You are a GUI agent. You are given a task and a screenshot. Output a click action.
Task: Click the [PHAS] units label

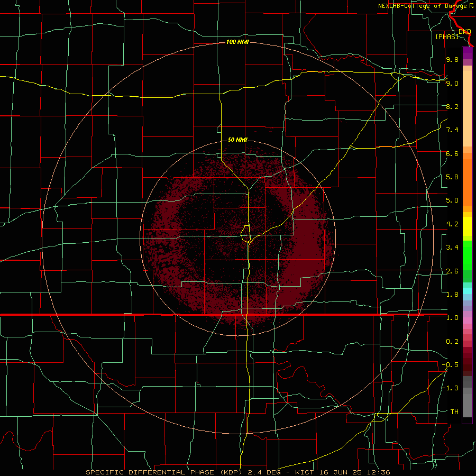(x=447, y=36)
